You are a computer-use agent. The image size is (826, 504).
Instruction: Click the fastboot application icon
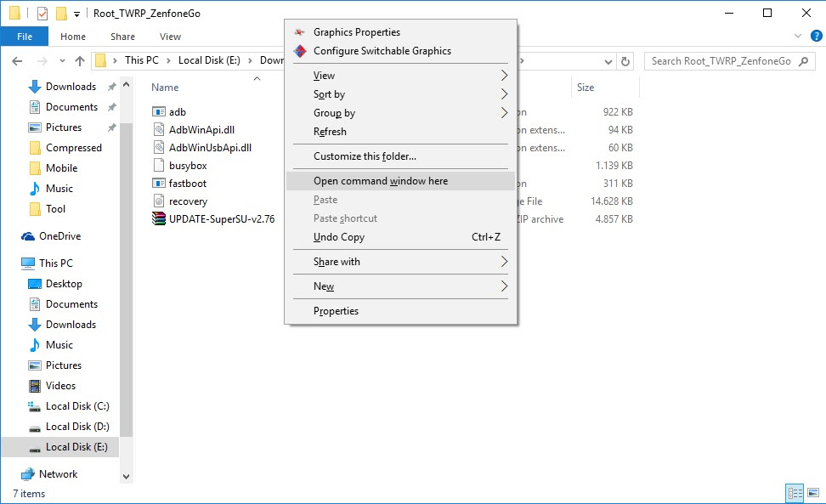click(x=159, y=183)
